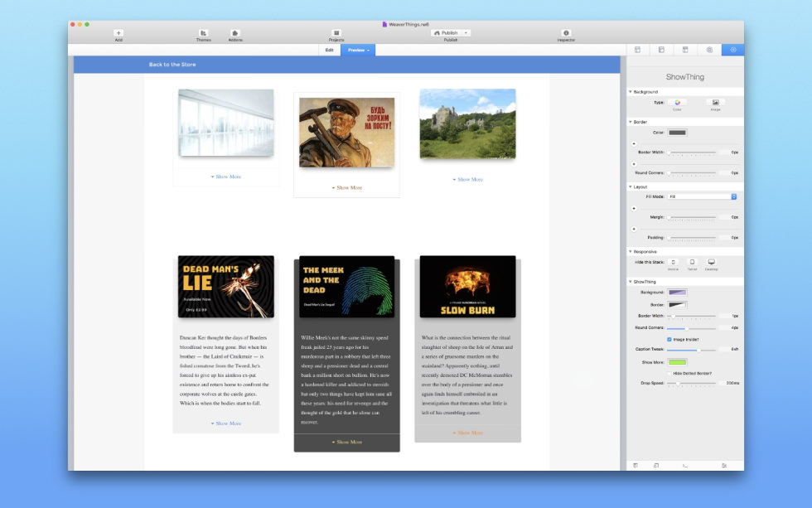This screenshot has height=508, width=812.
Task: Click the WeaverThings.rw8 document title
Action: coord(408,24)
